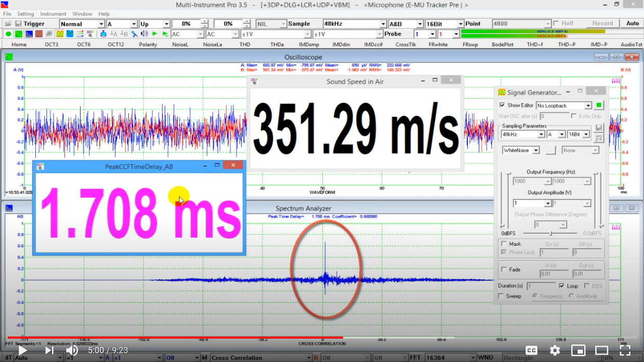Open the Normal trigger mode dropdown
This screenshot has width=644, height=362.
pos(82,24)
